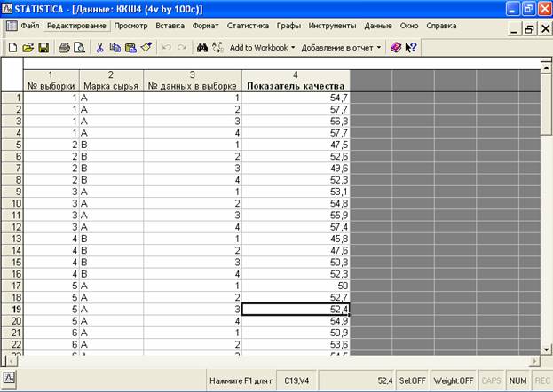Click the NUM status bar indicator
The height and width of the screenshot is (392, 553).
click(x=517, y=380)
